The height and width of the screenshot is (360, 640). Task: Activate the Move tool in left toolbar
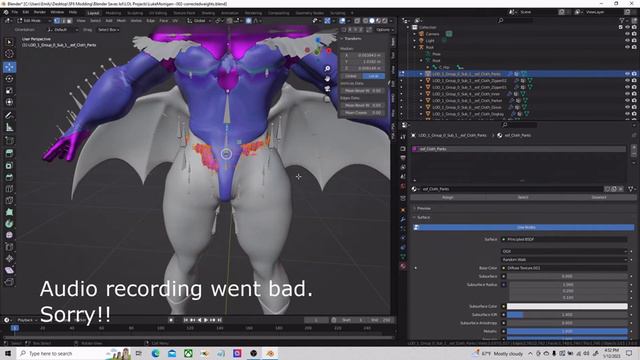pos(9,67)
